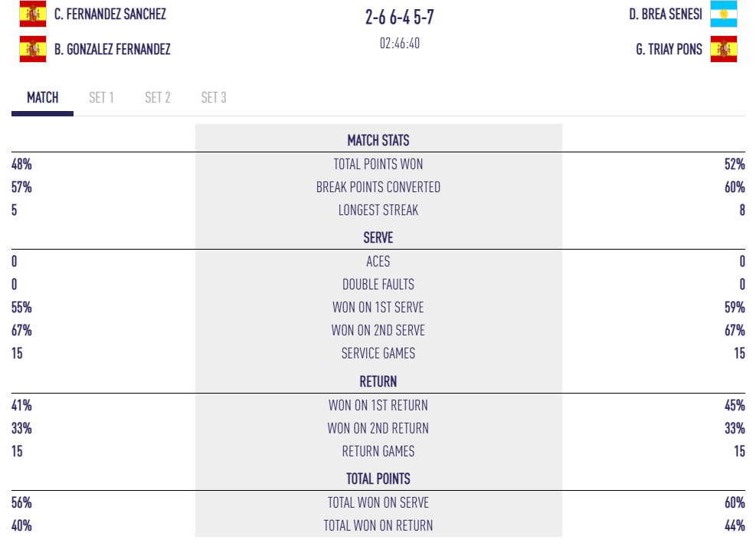Switch to the MATCH tab
The image size is (756, 549).
coord(43,97)
